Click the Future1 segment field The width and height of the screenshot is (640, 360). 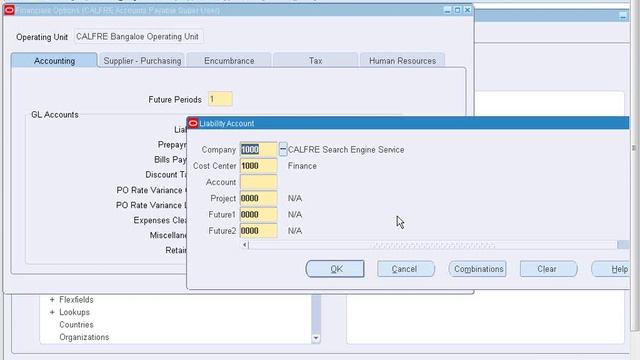tap(258, 215)
